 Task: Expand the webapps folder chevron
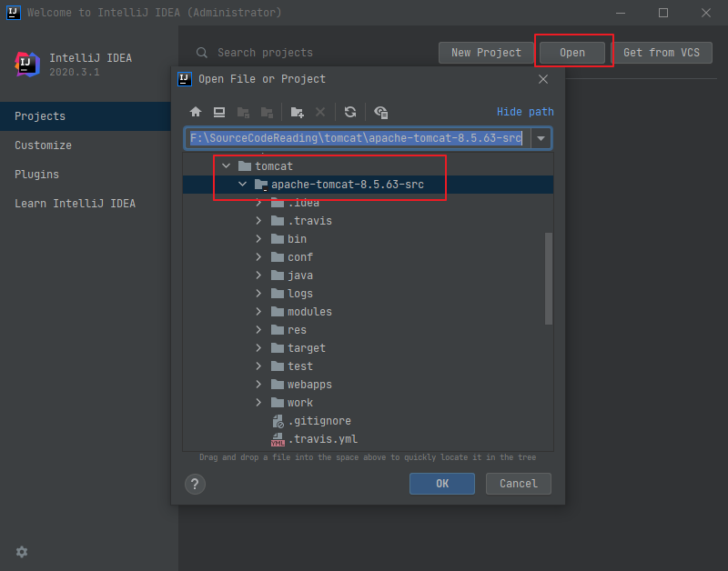coord(258,384)
